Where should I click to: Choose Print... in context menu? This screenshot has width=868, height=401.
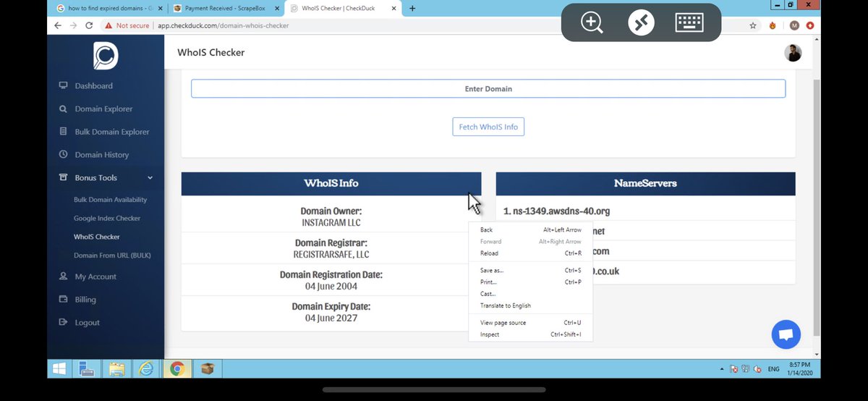point(531,282)
